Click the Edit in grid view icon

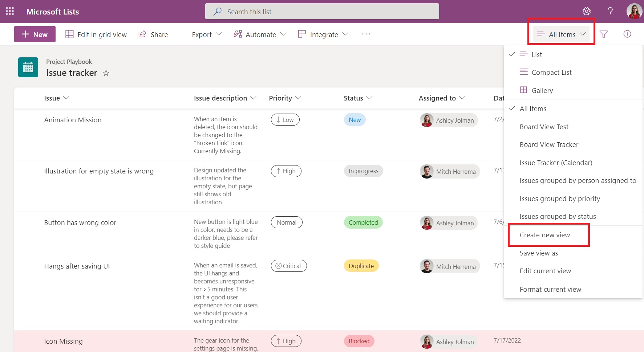tap(69, 34)
